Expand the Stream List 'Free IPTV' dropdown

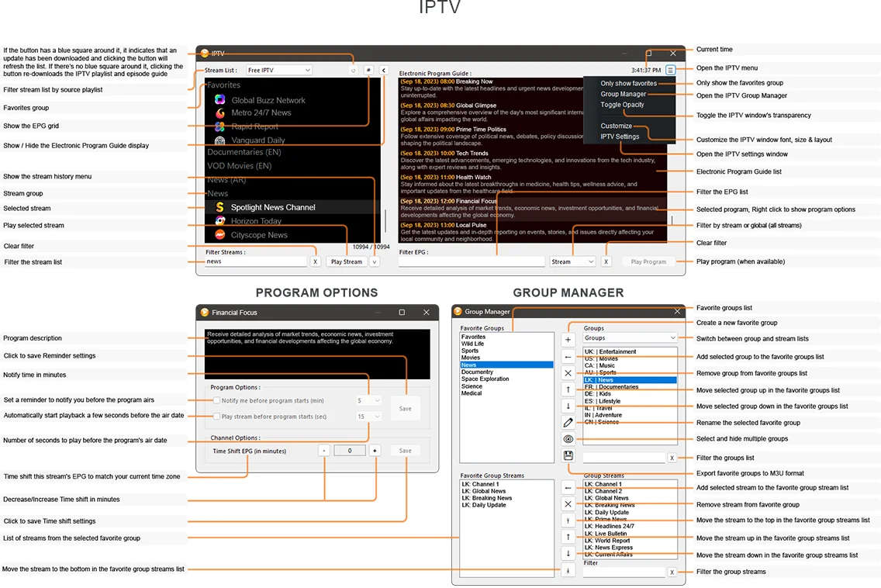click(279, 71)
